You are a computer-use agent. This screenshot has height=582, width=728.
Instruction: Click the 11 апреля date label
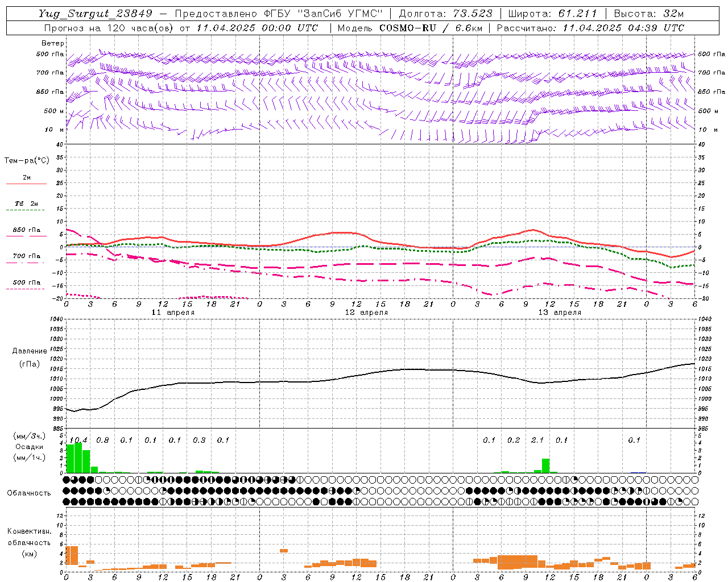173,313
